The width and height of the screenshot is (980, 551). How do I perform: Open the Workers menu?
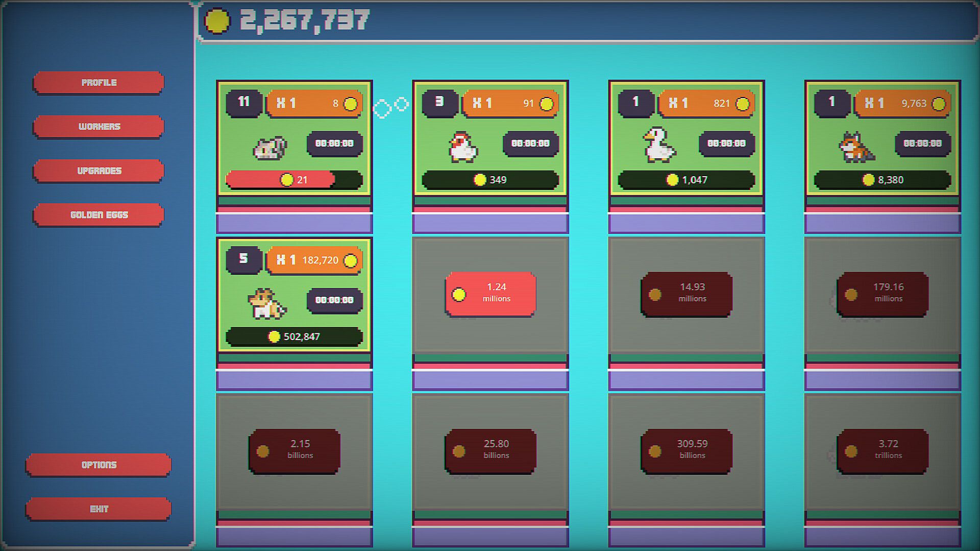pyautogui.click(x=99, y=127)
